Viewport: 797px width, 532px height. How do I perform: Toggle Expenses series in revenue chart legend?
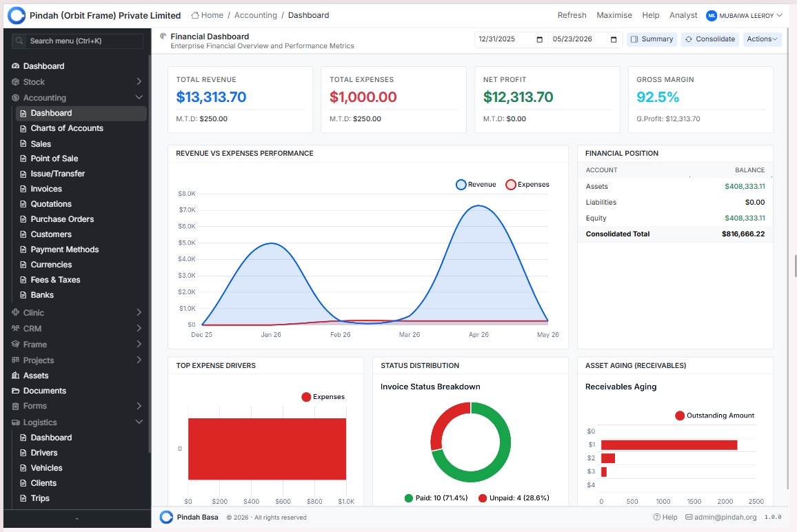coord(527,185)
